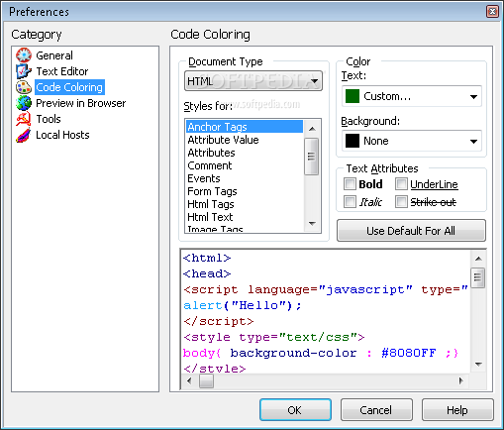
Task: Expand the Background color None dropdown
Action: tap(412, 141)
